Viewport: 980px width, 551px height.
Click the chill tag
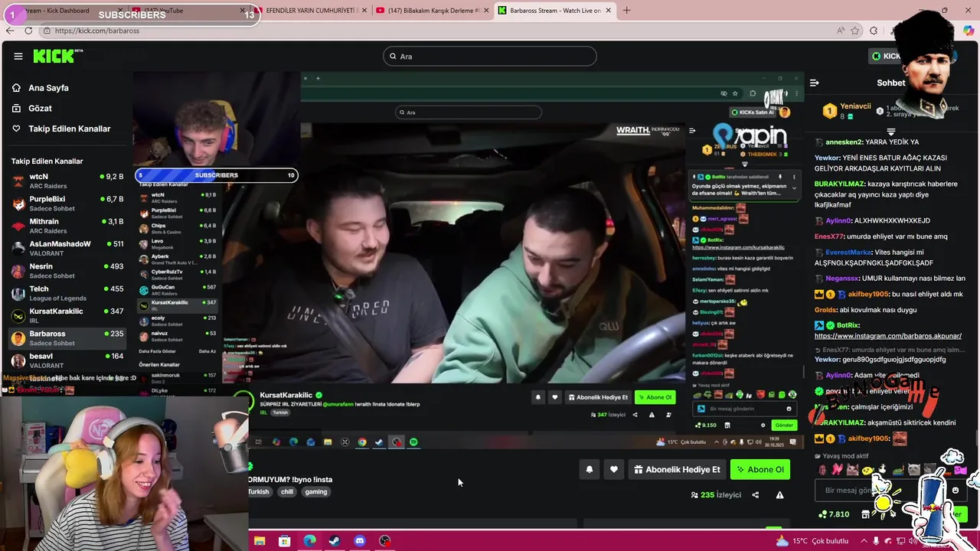pos(287,492)
